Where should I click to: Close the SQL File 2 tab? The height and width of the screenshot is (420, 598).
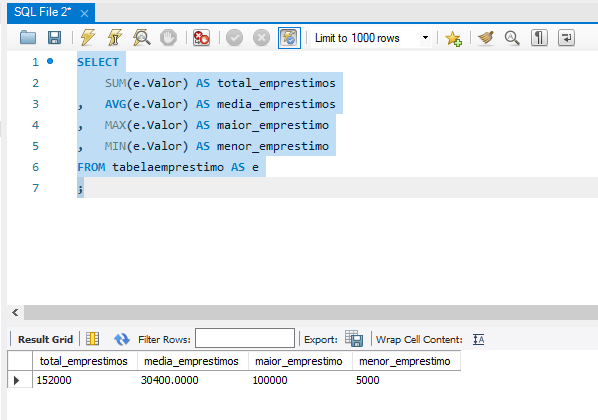[85, 14]
